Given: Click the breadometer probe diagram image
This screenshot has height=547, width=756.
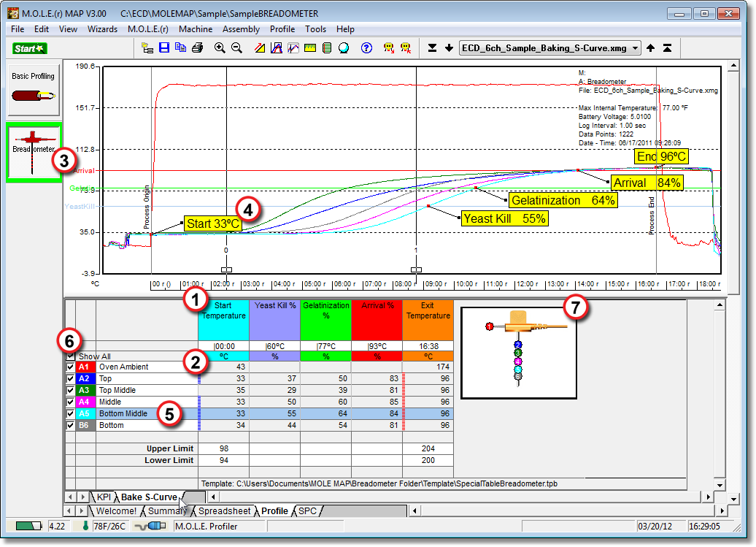Looking at the screenshot, I should tap(519, 353).
